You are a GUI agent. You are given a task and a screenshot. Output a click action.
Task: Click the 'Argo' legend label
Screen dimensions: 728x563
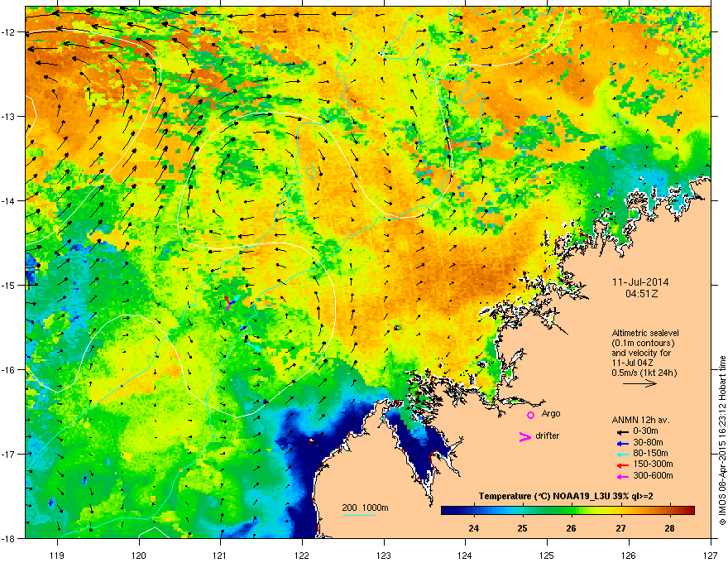[x=551, y=413]
